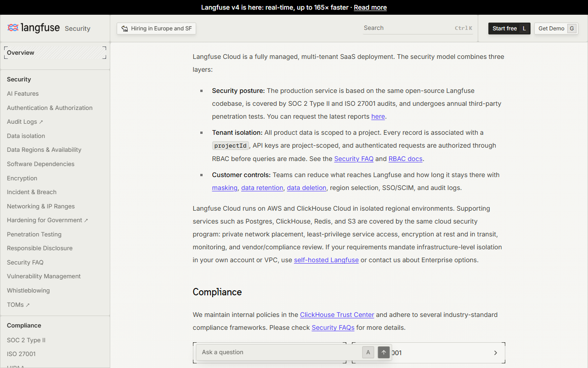Focus the Ask a question input
Image resolution: width=588 pixels, height=368 pixels.
tap(280, 352)
